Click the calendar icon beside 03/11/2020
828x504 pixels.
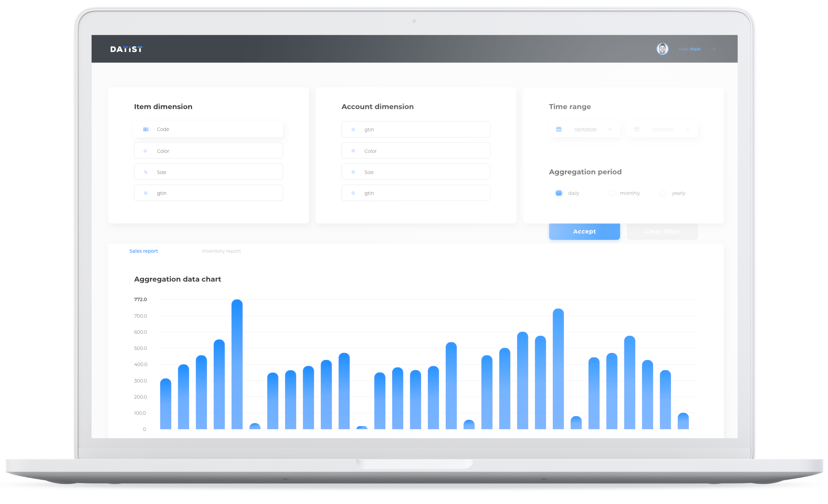click(559, 129)
